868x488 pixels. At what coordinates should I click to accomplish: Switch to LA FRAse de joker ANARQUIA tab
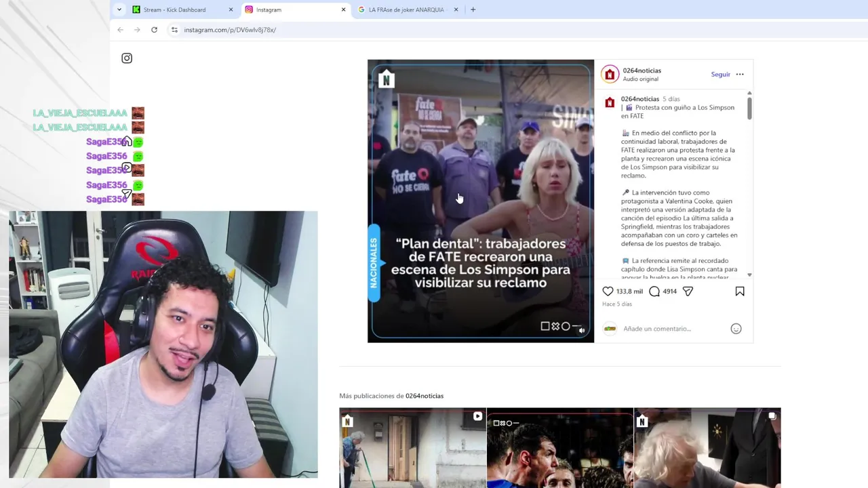(408, 9)
